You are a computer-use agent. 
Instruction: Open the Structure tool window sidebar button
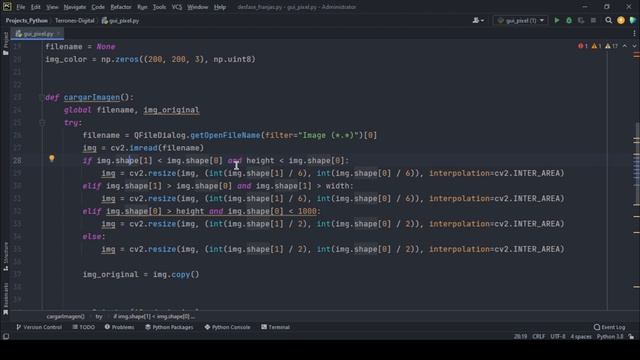click(x=5, y=256)
